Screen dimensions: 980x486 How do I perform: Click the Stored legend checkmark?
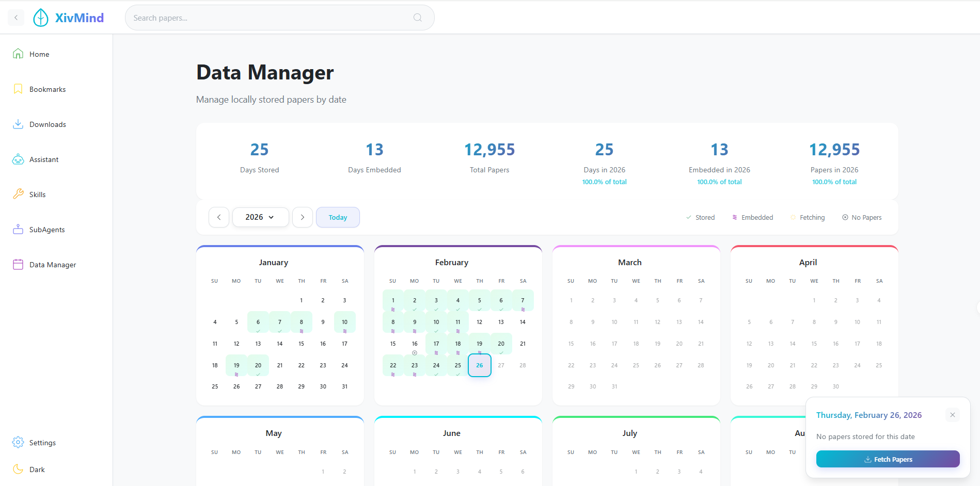688,217
